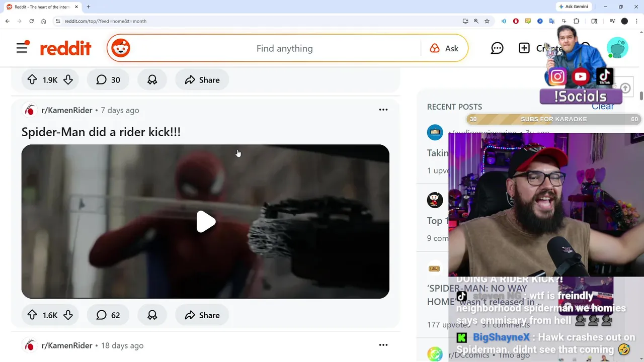Screen dimensions: 644x362
Task: Click the Instagram icon in Socials overlay
Action: coord(557,76)
